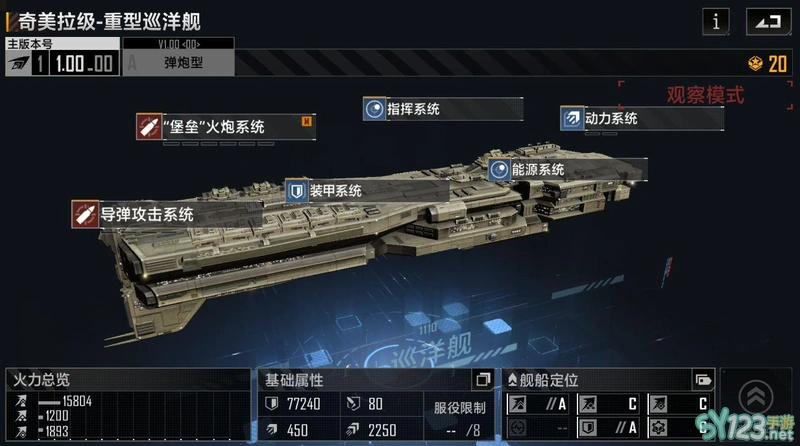This screenshot has height=446, width=800.
Task: Click the back arrow button
Action: 768,21
